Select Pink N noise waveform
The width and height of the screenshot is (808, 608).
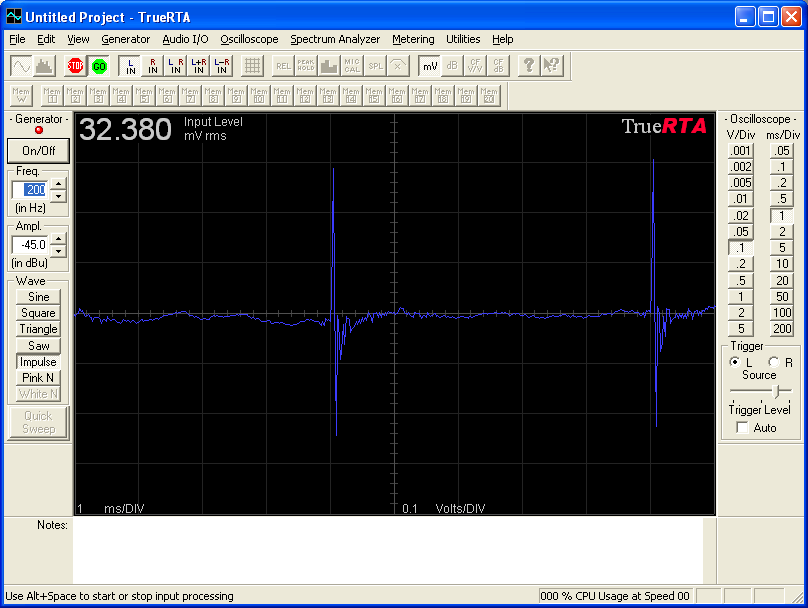pos(39,378)
